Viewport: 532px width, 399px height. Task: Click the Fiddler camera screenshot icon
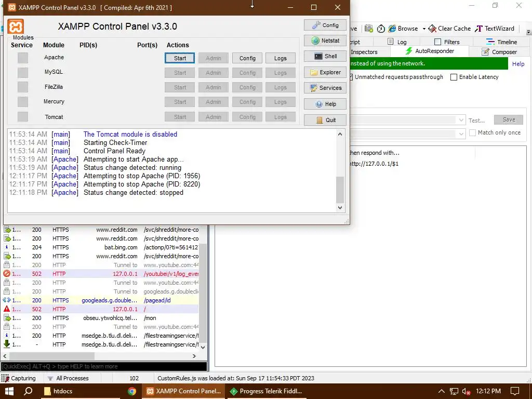369,29
